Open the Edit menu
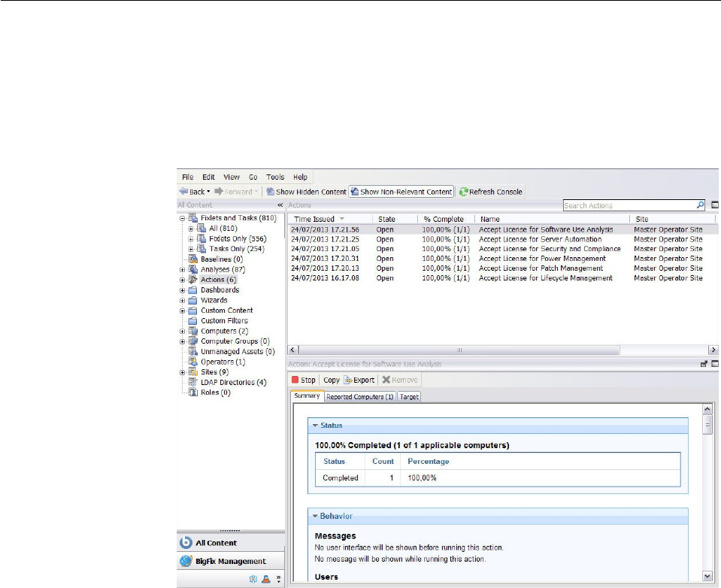721x588 pixels. (208, 177)
